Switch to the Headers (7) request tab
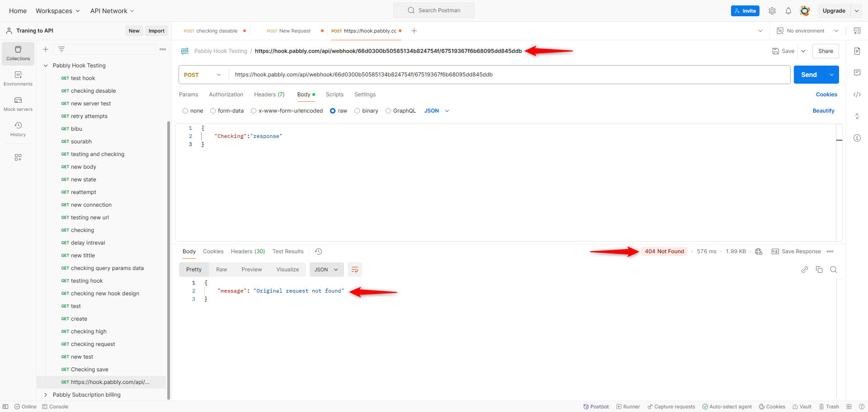Image resolution: width=868 pixels, height=412 pixels. coord(269,95)
